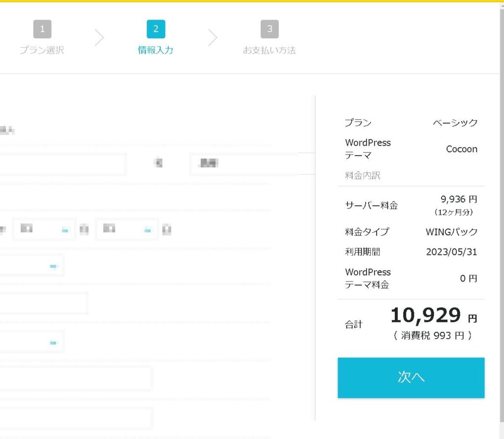Select the 情報入力 step label
The height and width of the screenshot is (439, 504).
click(x=156, y=50)
